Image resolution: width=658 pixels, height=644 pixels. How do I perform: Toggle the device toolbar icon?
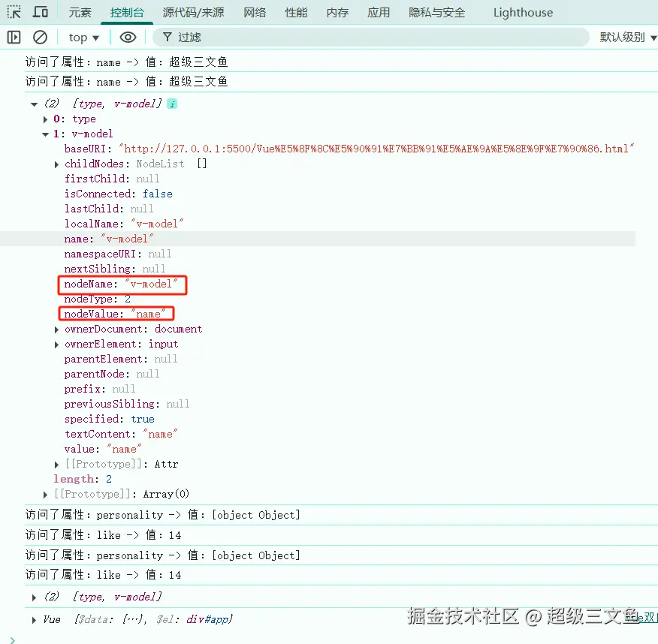[41, 12]
